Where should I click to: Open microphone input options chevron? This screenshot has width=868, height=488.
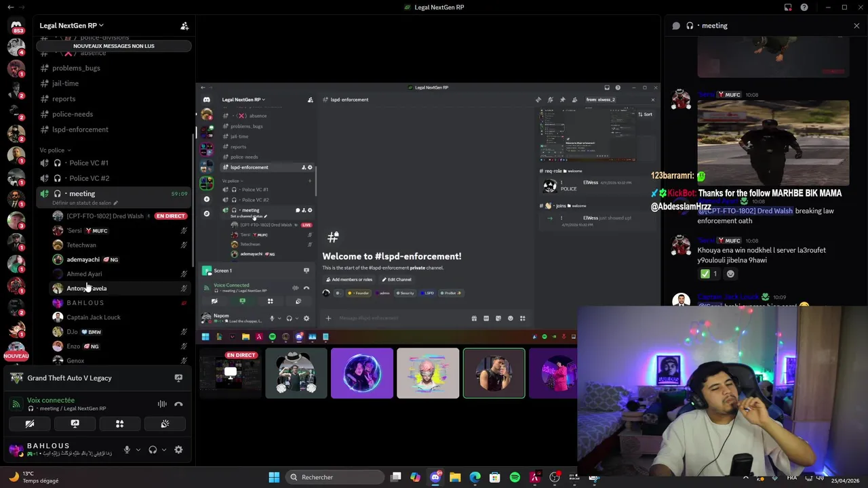point(138,449)
